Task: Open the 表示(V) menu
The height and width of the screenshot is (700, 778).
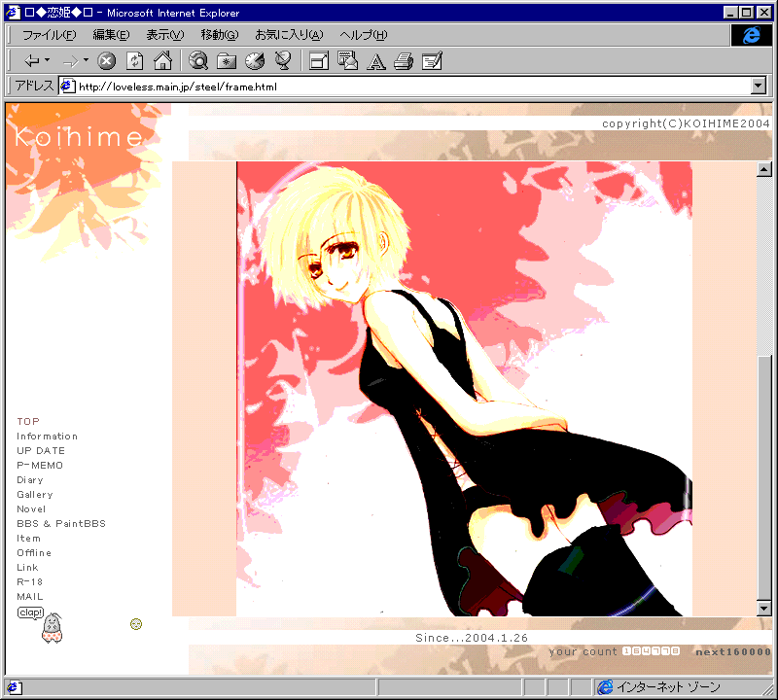Action: click(x=165, y=35)
